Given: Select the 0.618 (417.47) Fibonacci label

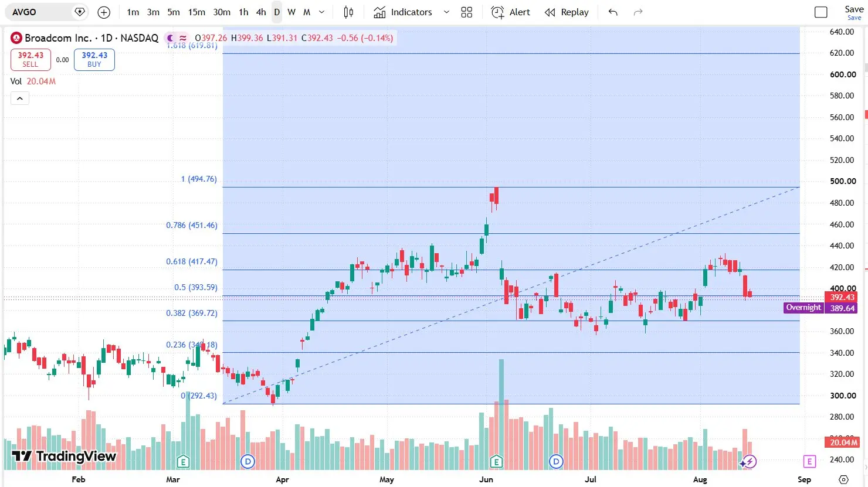Looking at the screenshot, I should click(x=192, y=261).
